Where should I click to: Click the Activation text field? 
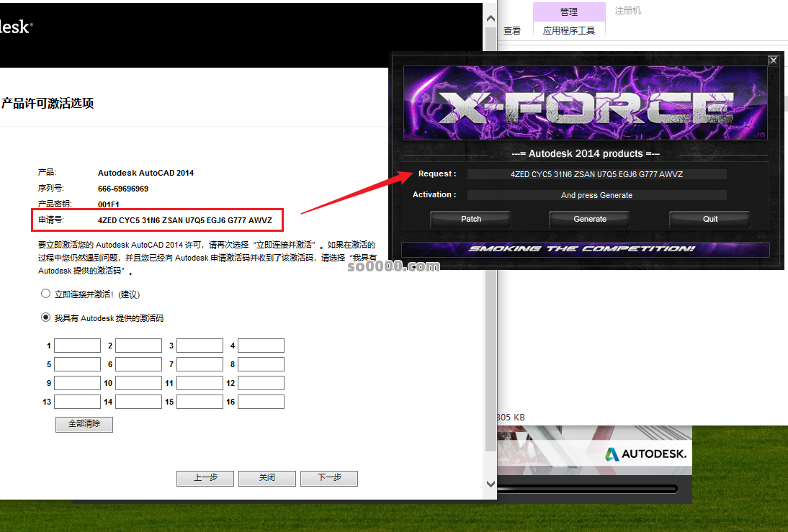pyautogui.click(x=596, y=195)
